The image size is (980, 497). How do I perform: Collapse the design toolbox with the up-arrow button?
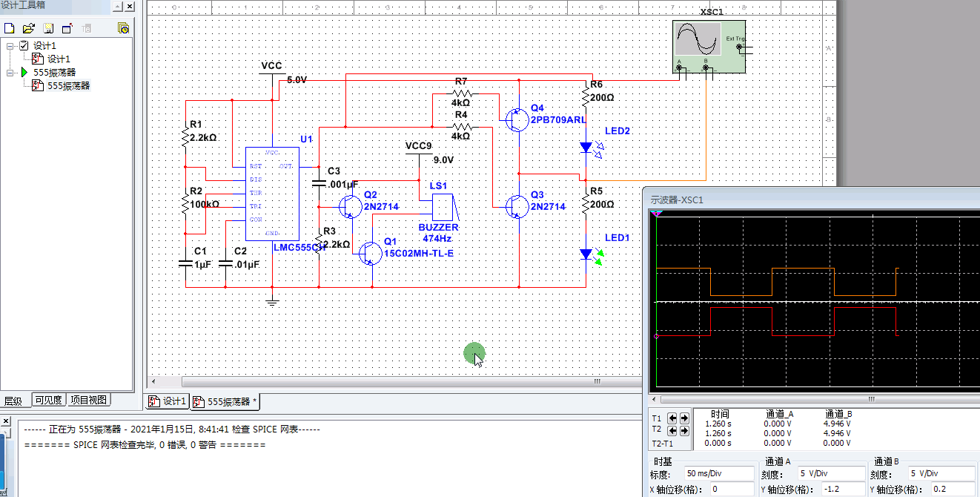(x=117, y=6)
